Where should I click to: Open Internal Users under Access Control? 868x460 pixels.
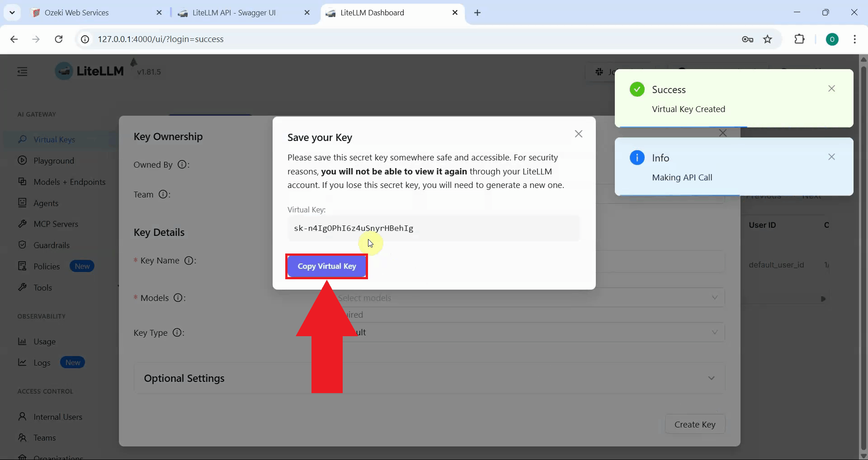58,417
